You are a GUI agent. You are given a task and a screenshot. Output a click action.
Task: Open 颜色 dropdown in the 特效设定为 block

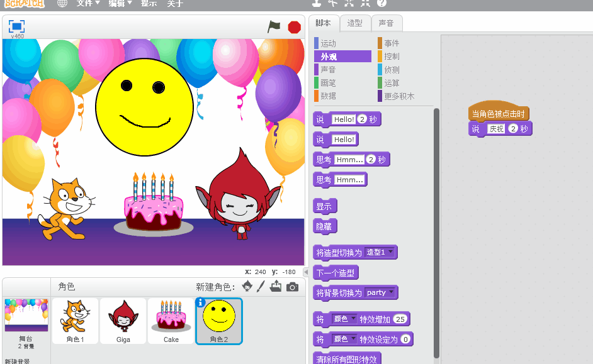pos(344,339)
